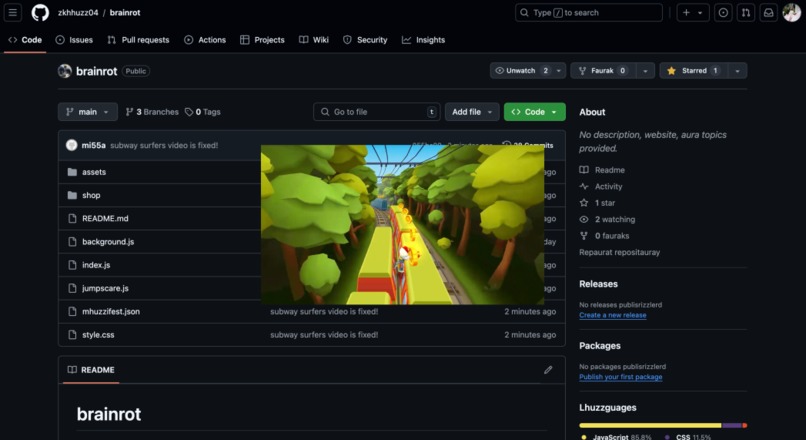Click the 2 watching link
The width and height of the screenshot is (806, 440).
pos(607,219)
